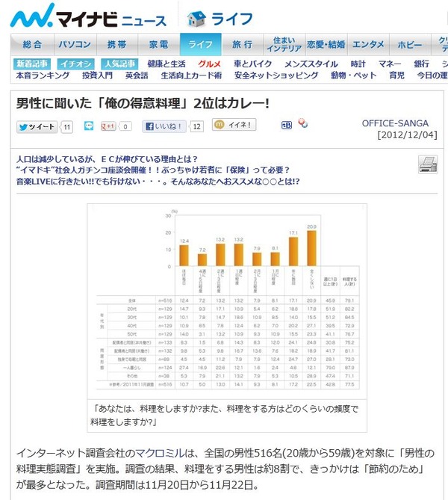
Task: Open the 健康と生活 category link
Action: pos(167,64)
